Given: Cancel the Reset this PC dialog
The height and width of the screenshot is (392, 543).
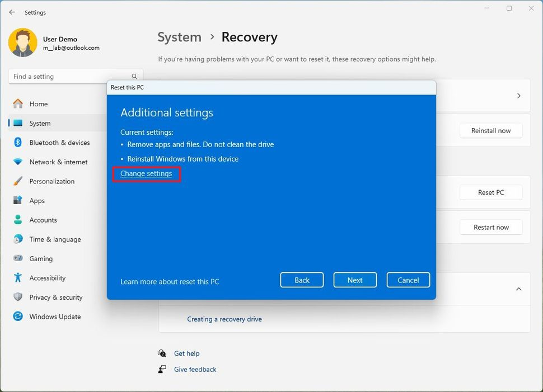Looking at the screenshot, I should point(408,280).
